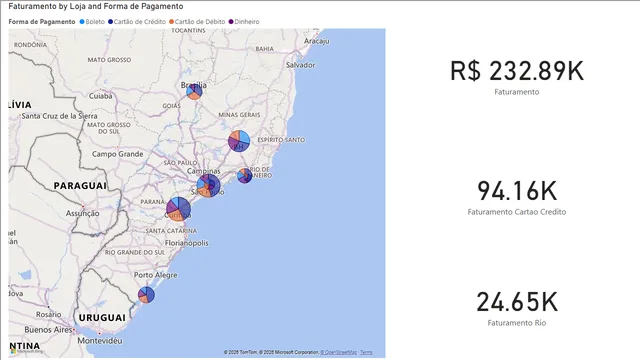640x360 pixels.
Task: Click the Buenos Aires map label
Action: point(48,329)
